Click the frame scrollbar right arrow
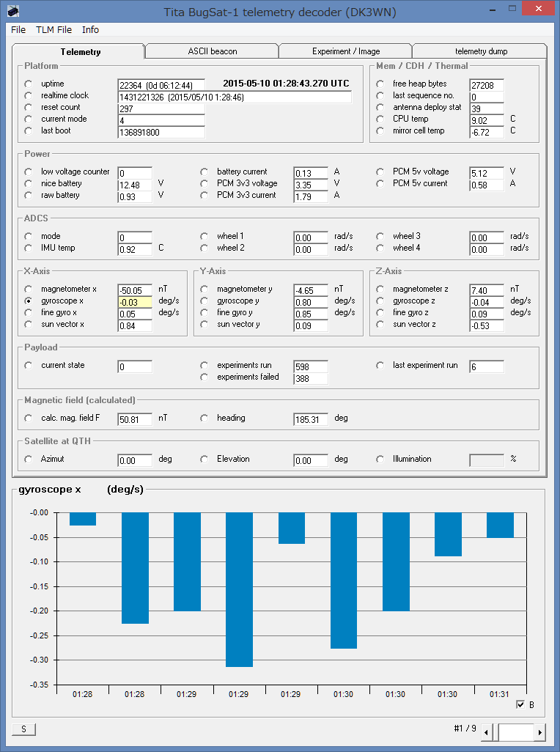 click(x=540, y=732)
